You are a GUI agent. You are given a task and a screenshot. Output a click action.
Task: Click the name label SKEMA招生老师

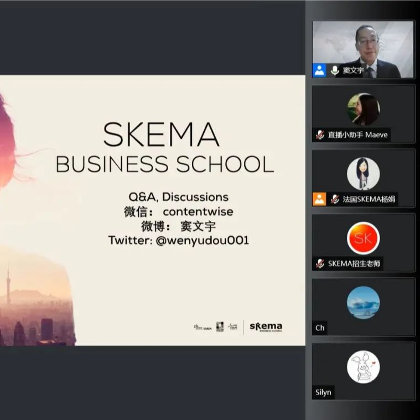coord(354,263)
